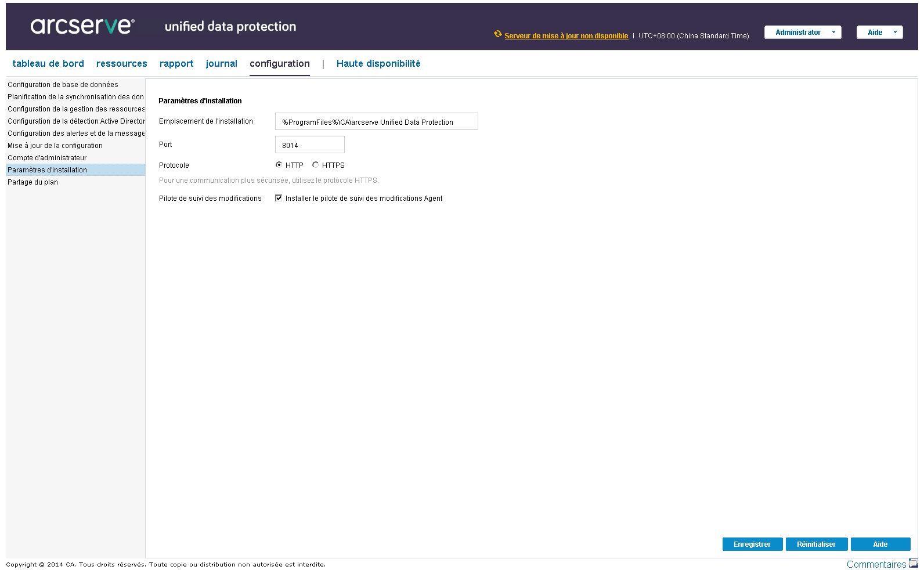Click the Commentaires feedback icon
Viewport: 924px width, 570px height.
914,563
